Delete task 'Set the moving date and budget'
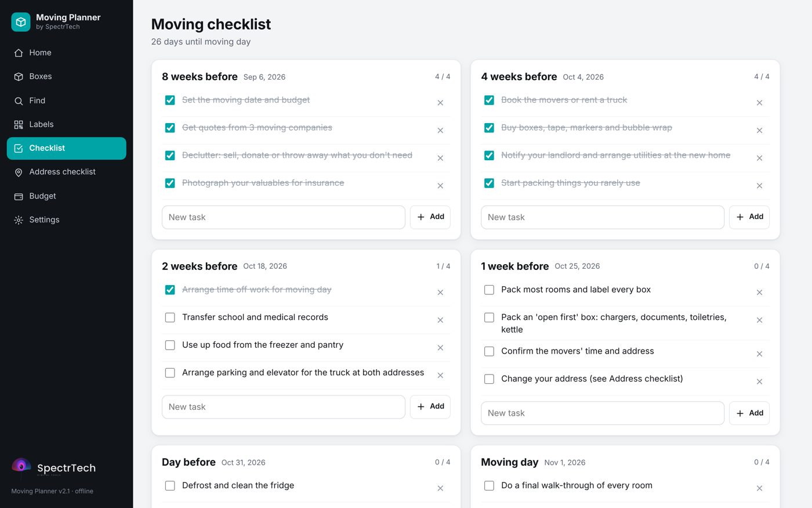 [440, 103]
